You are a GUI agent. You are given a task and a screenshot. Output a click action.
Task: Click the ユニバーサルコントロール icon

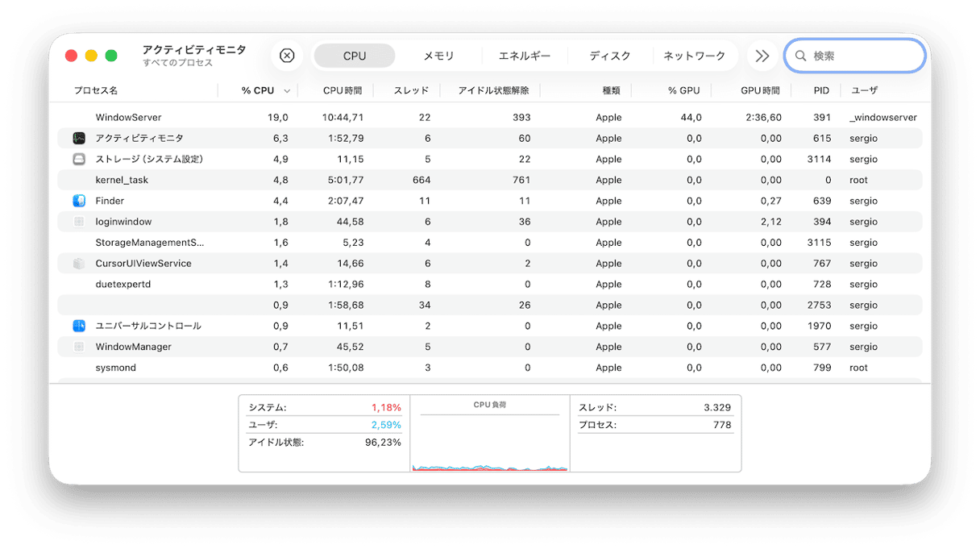click(x=79, y=326)
